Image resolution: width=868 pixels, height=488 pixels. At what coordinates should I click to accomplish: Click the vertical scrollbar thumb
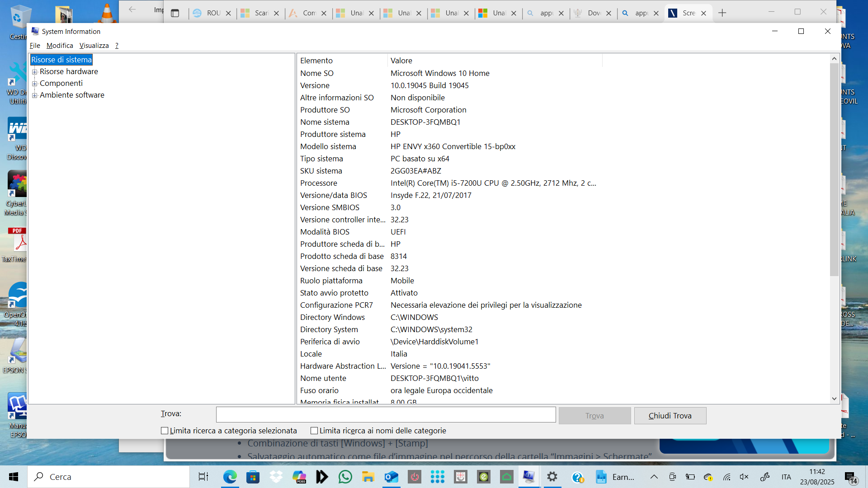coord(834,169)
